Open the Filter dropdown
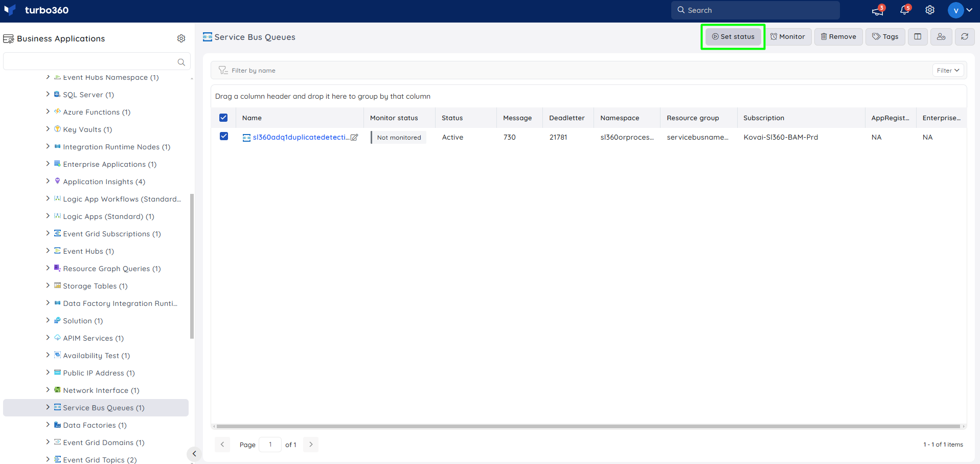Viewport: 980px width, 464px height. tap(948, 71)
